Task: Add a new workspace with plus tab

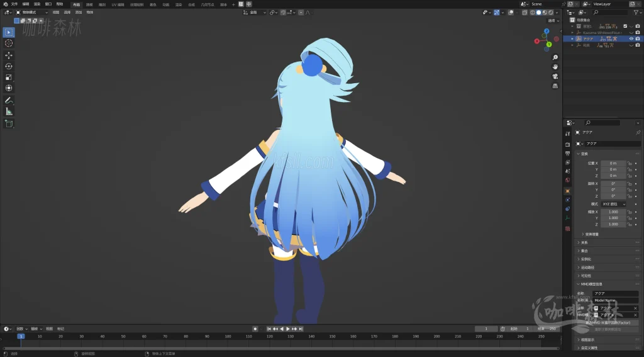Action: click(x=233, y=4)
